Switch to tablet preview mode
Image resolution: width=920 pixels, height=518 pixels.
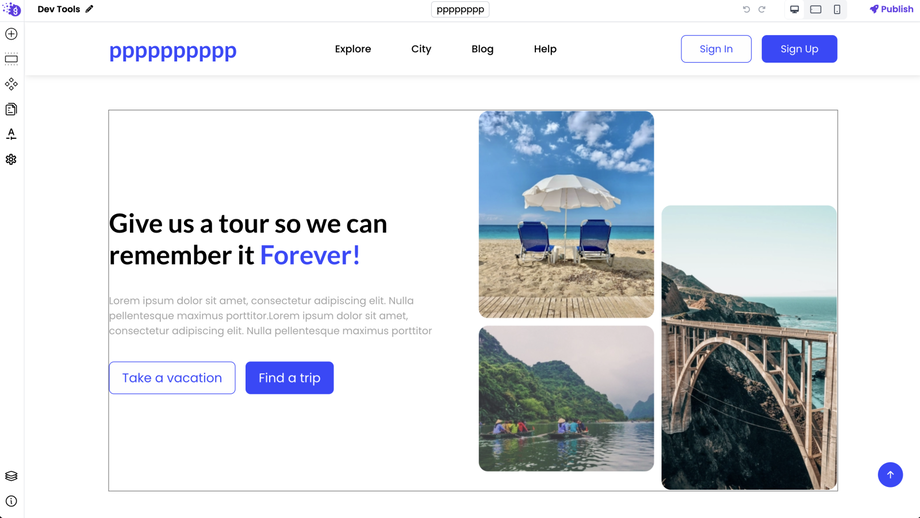pos(816,9)
